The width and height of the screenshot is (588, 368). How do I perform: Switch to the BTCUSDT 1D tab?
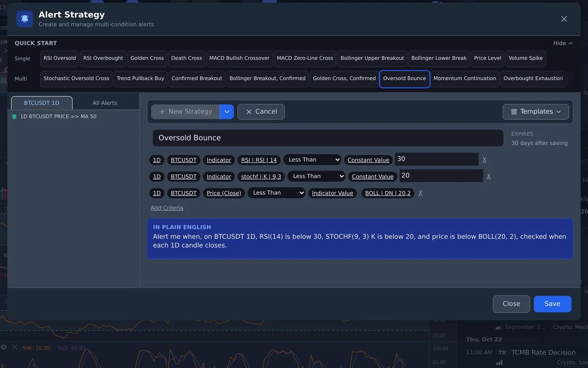coord(42,103)
